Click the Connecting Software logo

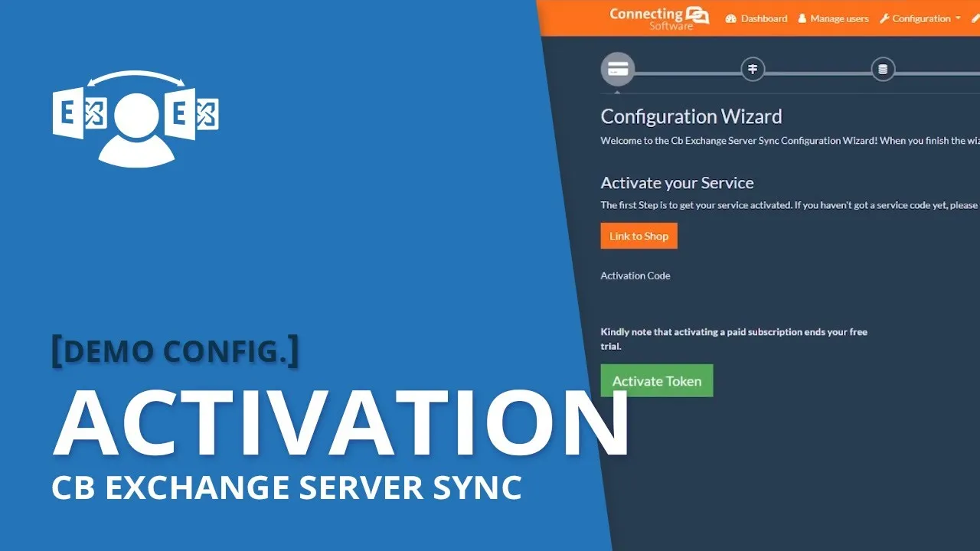coord(658,17)
